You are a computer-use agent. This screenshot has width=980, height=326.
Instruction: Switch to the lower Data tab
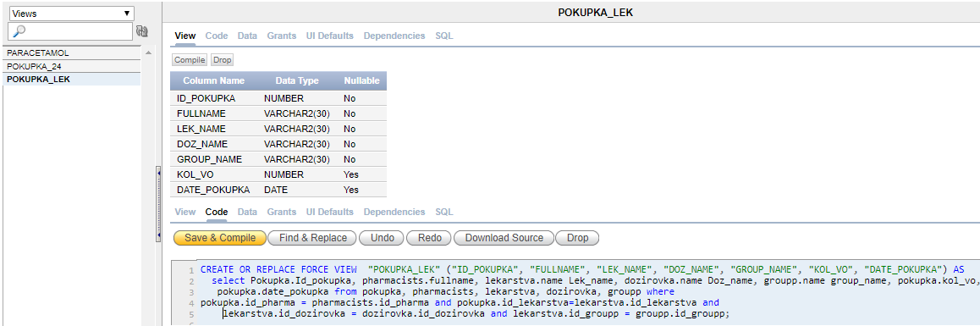coord(247,213)
